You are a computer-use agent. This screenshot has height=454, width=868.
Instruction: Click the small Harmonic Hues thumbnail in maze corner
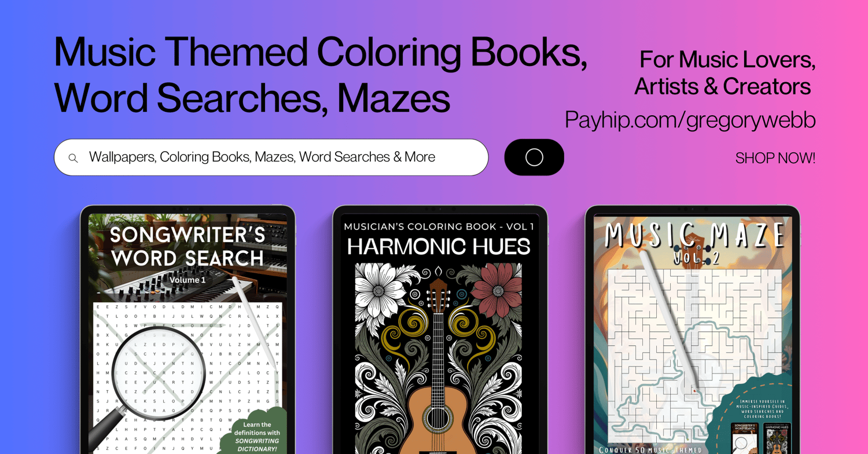pyautogui.click(x=777, y=438)
